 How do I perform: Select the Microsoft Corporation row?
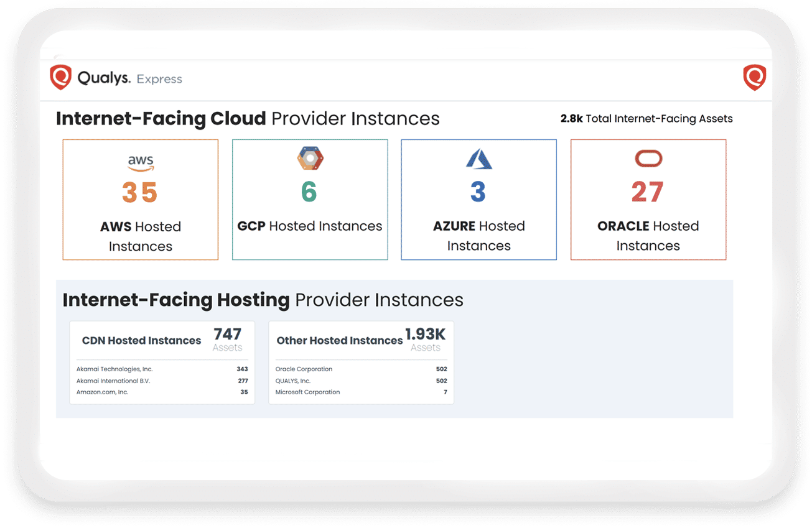pos(362,392)
